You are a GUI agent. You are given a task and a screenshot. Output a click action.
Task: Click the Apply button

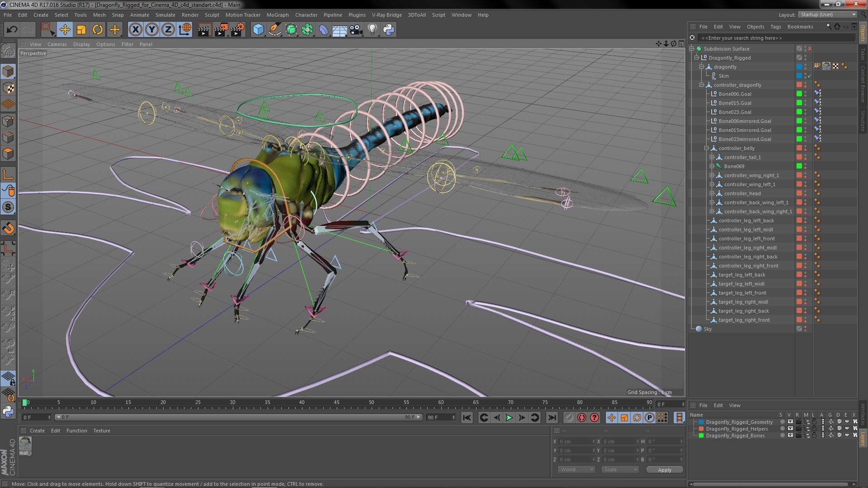tap(665, 470)
